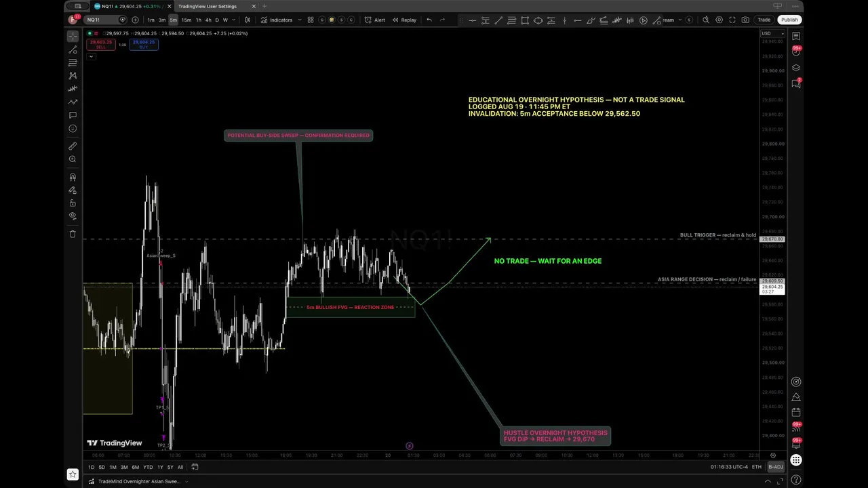Image resolution: width=868 pixels, height=488 pixels.
Task: Click the Publish button
Action: pyautogui.click(x=789, y=20)
